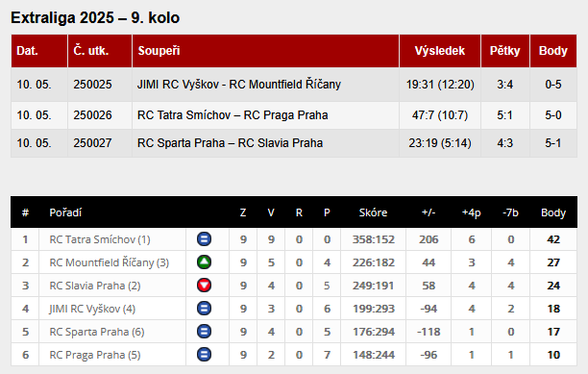Click match number 250026
Viewport: 588px width, 374px height.
[92, 115]
